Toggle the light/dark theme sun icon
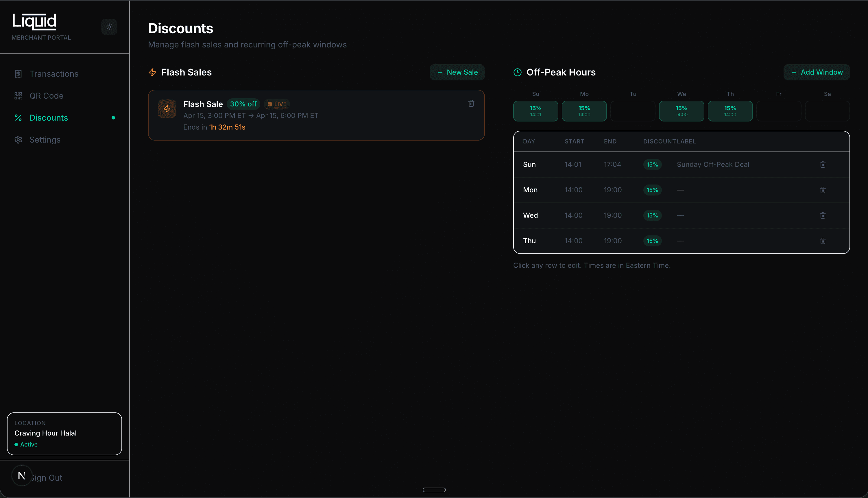 (109, 27)
